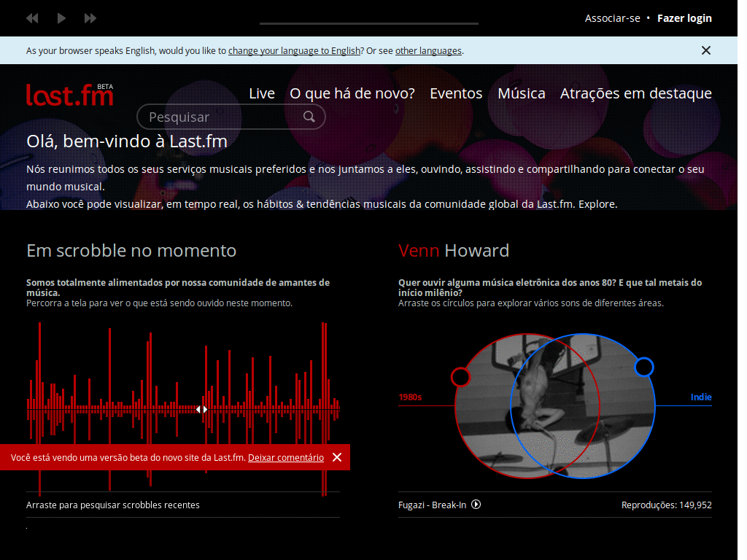The image size is (747, 560).
Task: Click Fazer login
Action: coord(684,18)
